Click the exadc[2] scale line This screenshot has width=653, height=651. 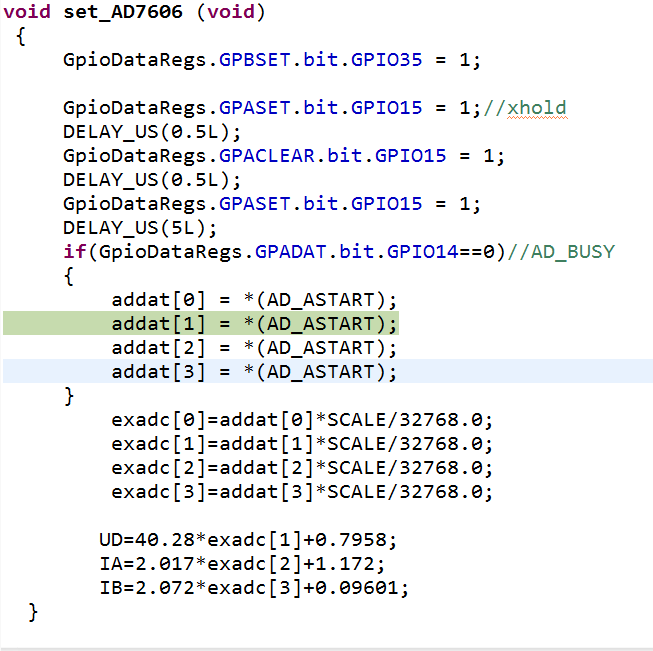302,468
